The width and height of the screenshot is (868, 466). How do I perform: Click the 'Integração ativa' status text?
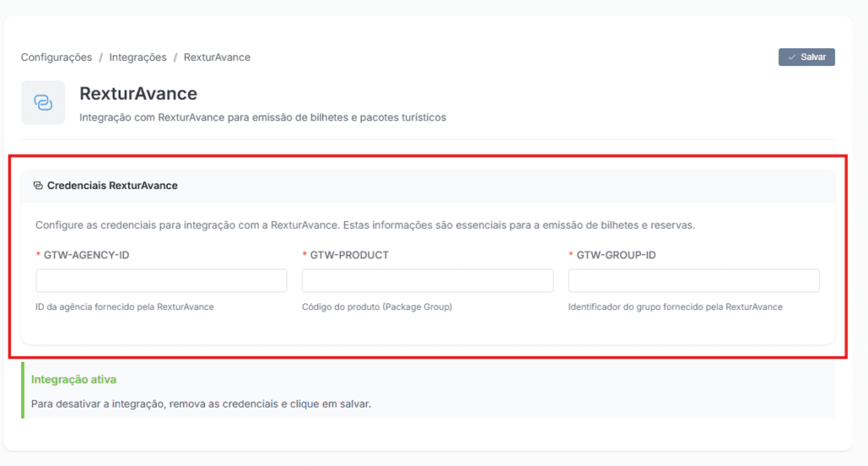(x=74, y=380)
